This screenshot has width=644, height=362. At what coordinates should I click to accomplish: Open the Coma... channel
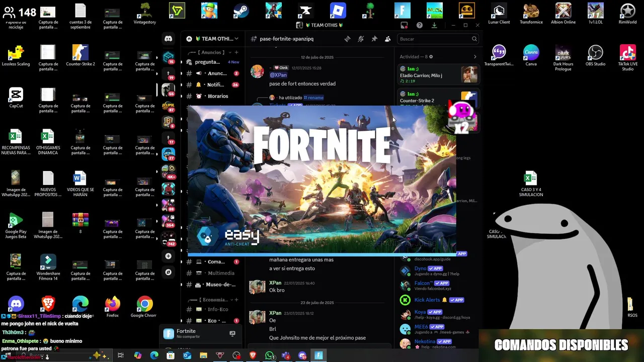pyautogui.click(x=213, y=261)
